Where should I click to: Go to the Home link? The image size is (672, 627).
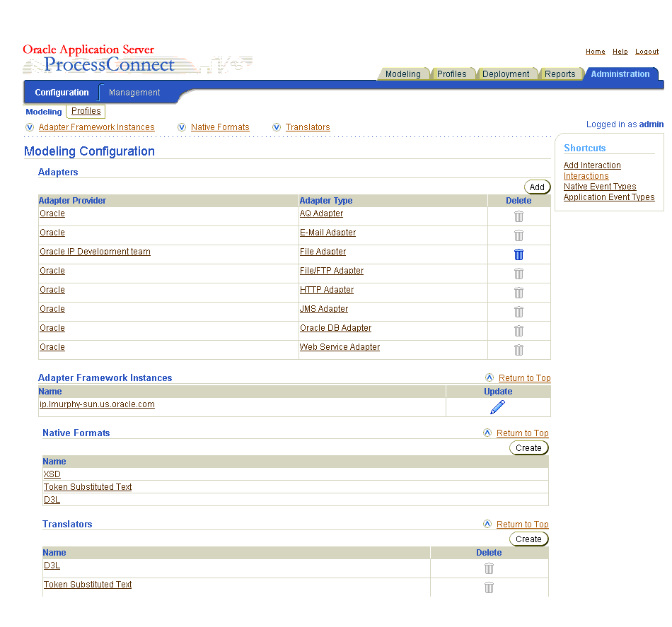pos(596,52)
